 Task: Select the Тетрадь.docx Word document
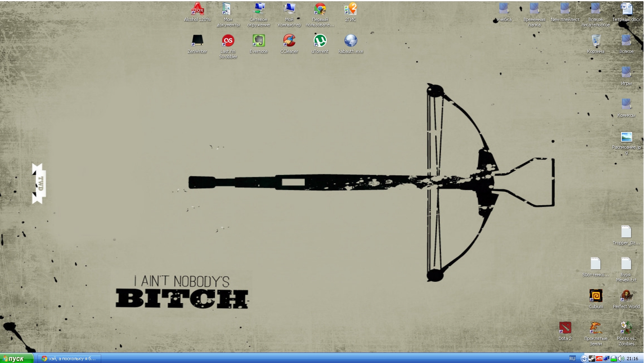[626, 12]
